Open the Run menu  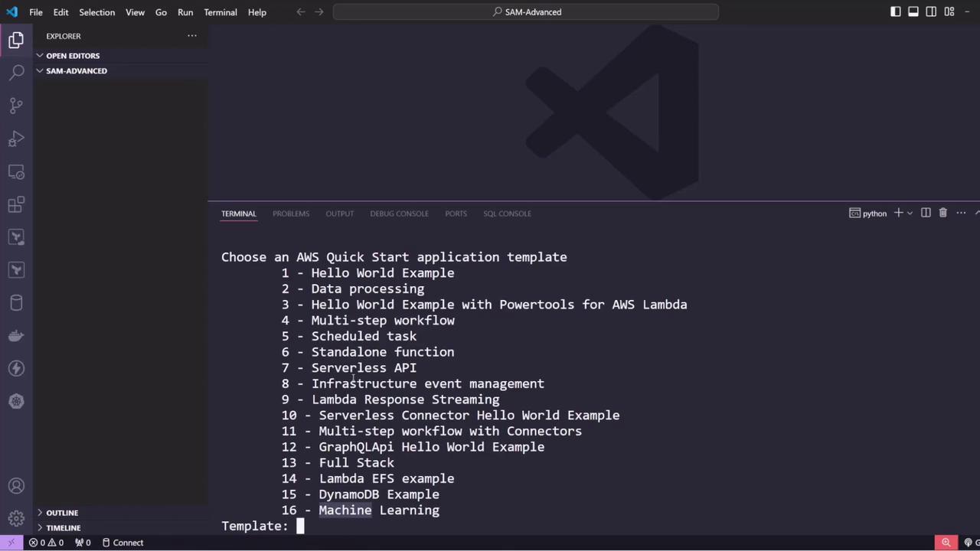tap(185, 12)
